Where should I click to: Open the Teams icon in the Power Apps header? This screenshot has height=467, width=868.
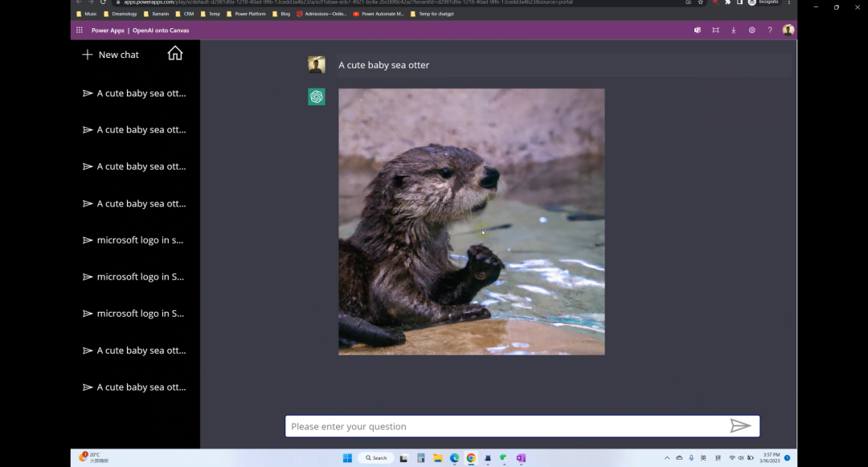pos(698,31)
